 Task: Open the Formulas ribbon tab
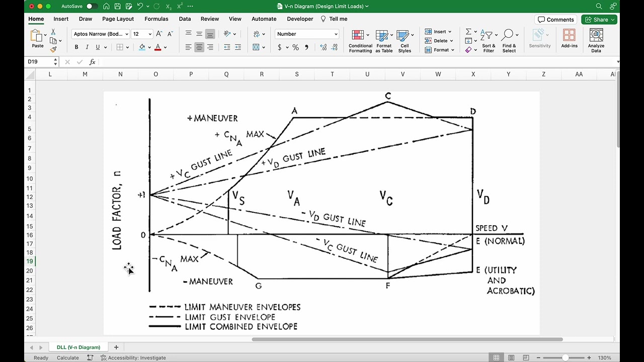(x=156, y=19)
